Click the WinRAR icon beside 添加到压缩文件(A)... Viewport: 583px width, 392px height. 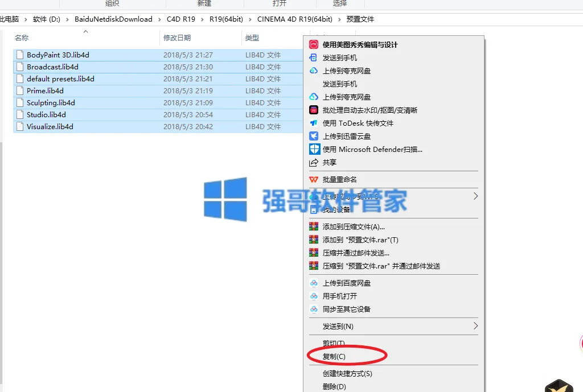(x=314, y=226)
